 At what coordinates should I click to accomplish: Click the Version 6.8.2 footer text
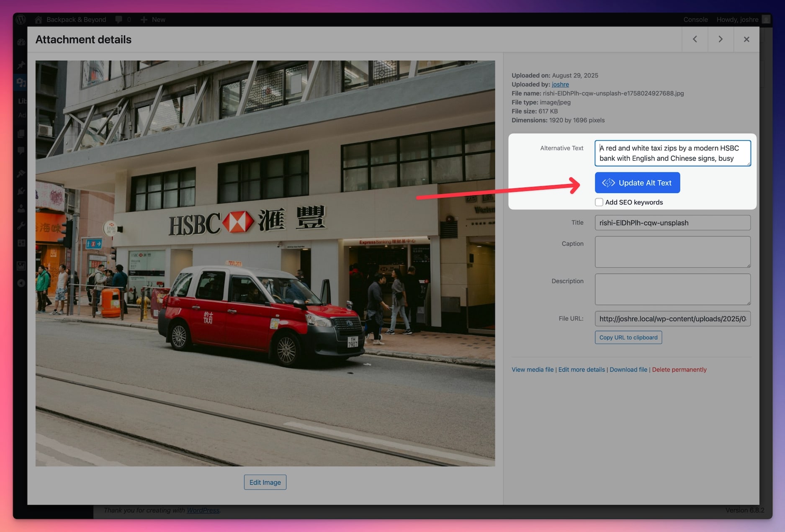click(745, 510)
